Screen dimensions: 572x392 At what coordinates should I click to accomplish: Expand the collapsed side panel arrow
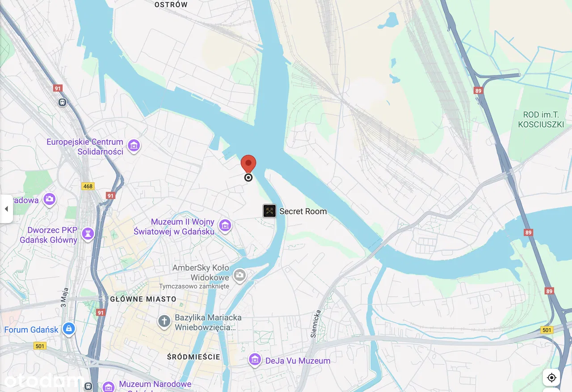[6, 209]
